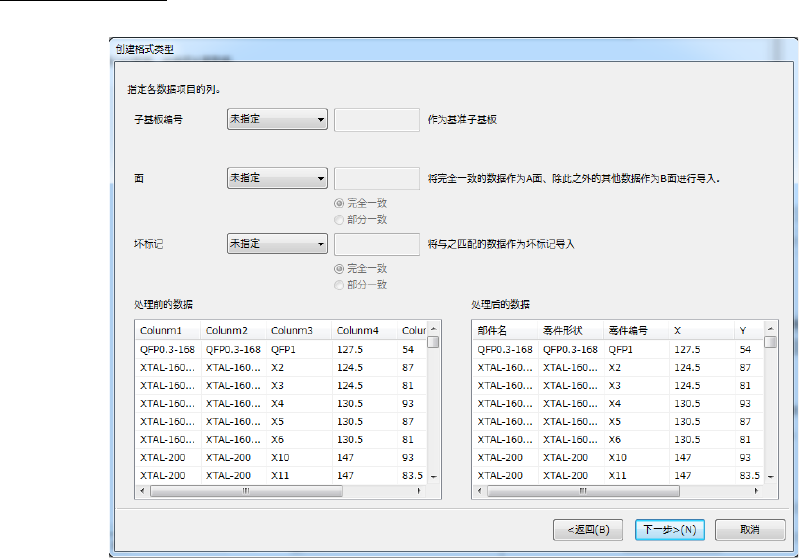Screen dimensions: 799x558
Task: Select X3 cell in 处理后的数据 table
Action: click(x=636, y=385)
